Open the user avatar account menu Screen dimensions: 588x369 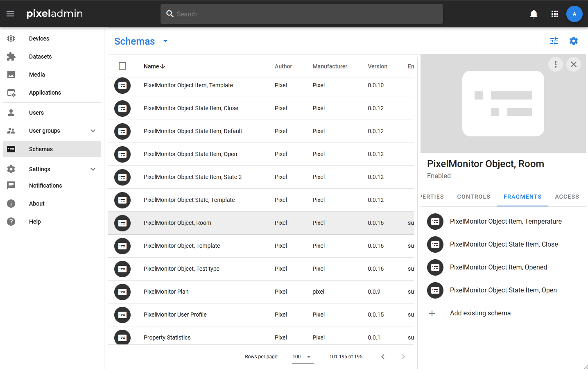click(x=574, y=14)
